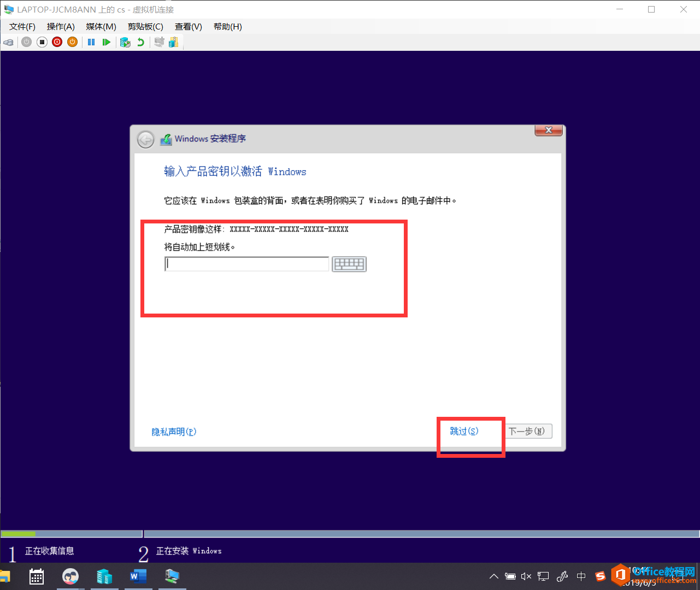Viewport: 700px width, 590px height.
Task: Open the 帮助(H) menu
Action: click(228, 27)
